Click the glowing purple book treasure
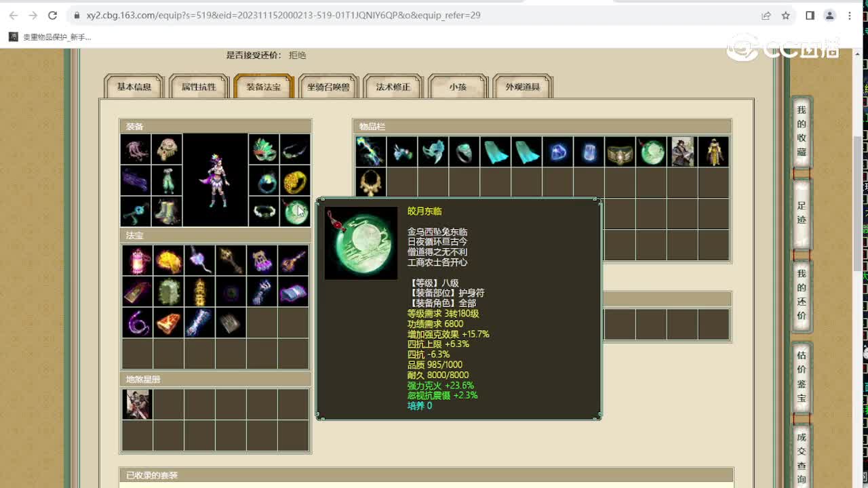The image size is (868, 488). [x=293, y=291]
